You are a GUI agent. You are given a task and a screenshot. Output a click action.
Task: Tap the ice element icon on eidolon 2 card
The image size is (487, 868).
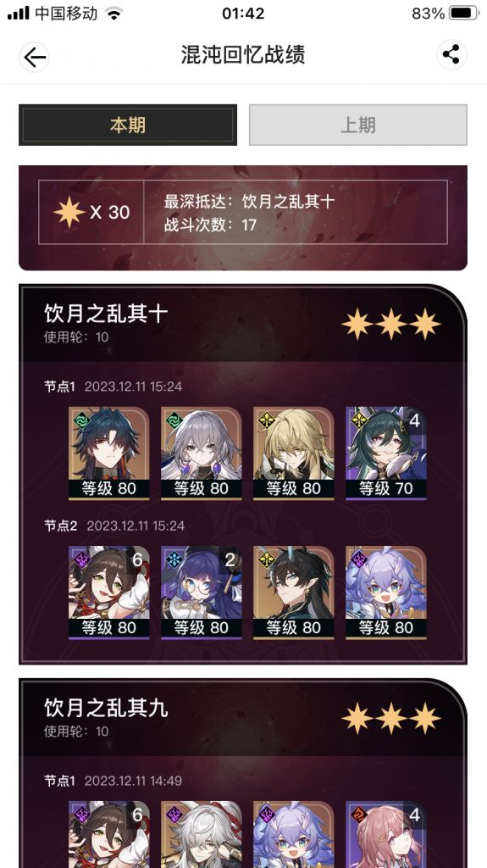pos(174,559)
